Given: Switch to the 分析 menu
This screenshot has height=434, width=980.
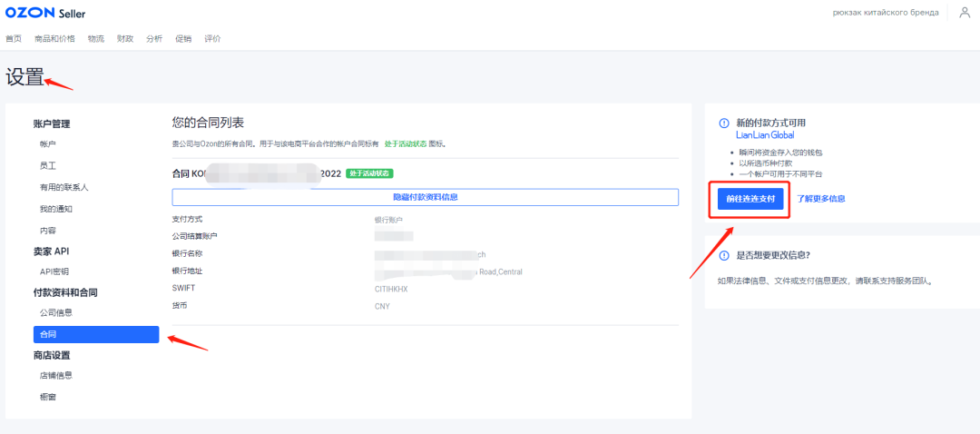Looking at the screenshot, I should 154,38.
